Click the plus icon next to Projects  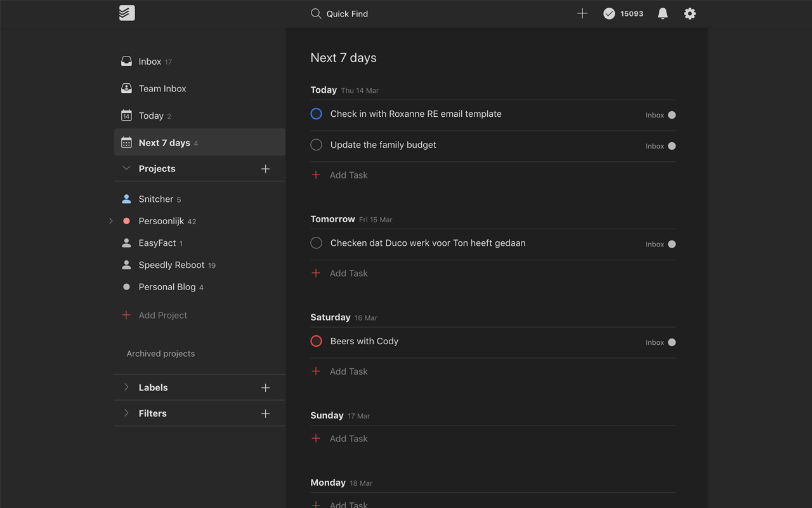(265, 168)
